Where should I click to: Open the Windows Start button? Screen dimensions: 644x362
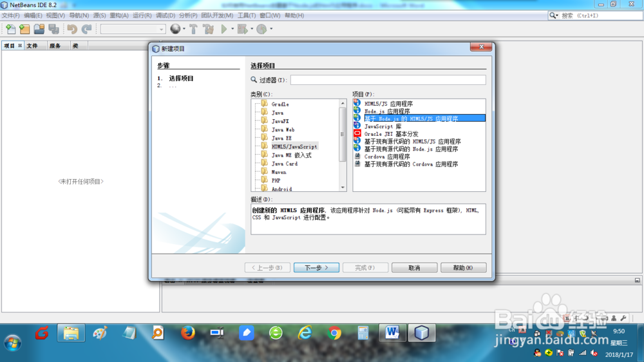tap(12, 342)
